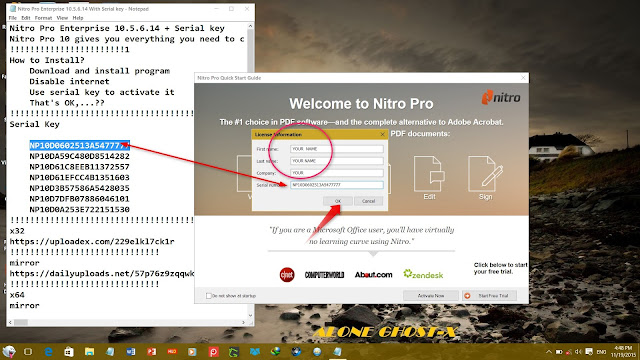
Task: Open the Windows Start menu ghost icon
Action: tap(9, 351)
